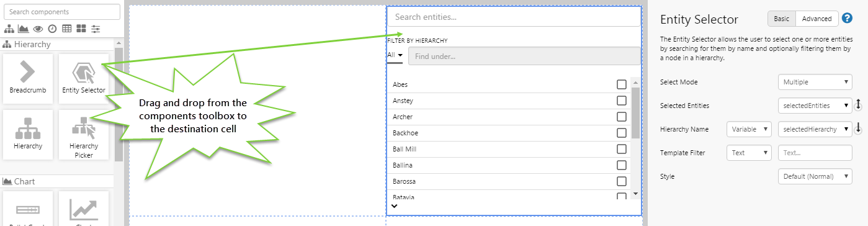The height and width of the screenshot is (226, 868).
Task: Click the Filter By Hierarchy label
Action: point(418,40)
